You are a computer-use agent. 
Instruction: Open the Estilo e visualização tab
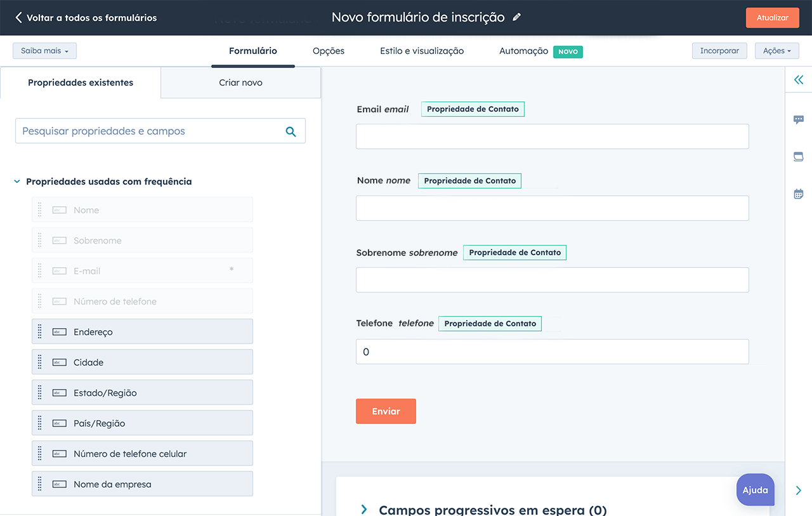422,51
